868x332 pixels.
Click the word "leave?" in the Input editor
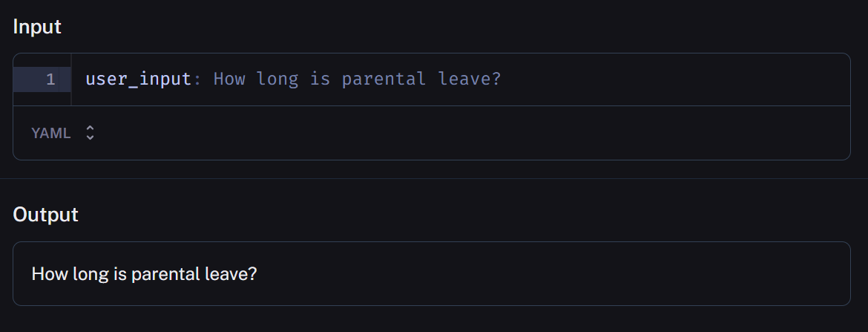tap(470, 79)
